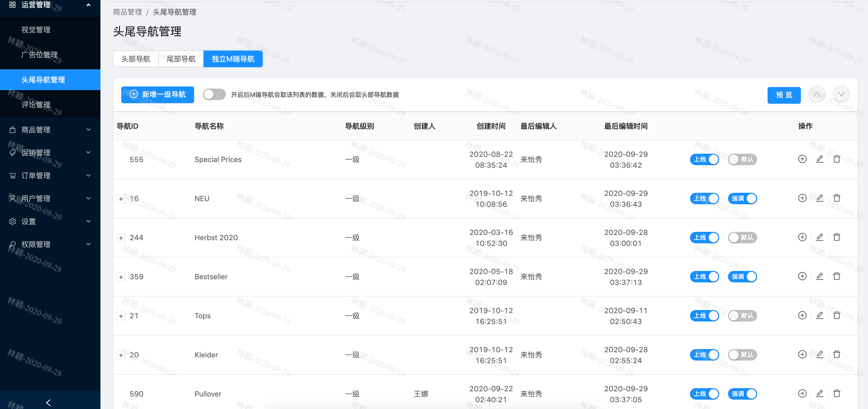Screen dimensions: 868x409
Task: Click the 新增一级导航 button
Action: pos(157,95)
